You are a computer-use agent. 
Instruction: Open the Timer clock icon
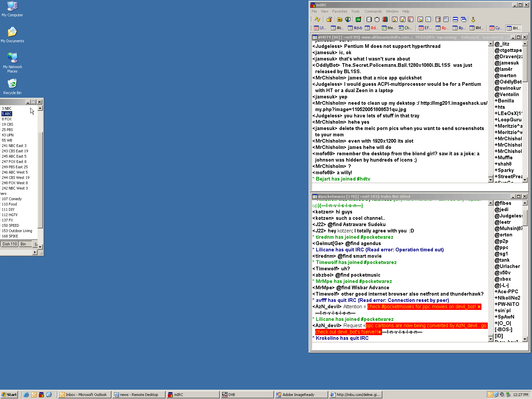[x=377, y=19]
